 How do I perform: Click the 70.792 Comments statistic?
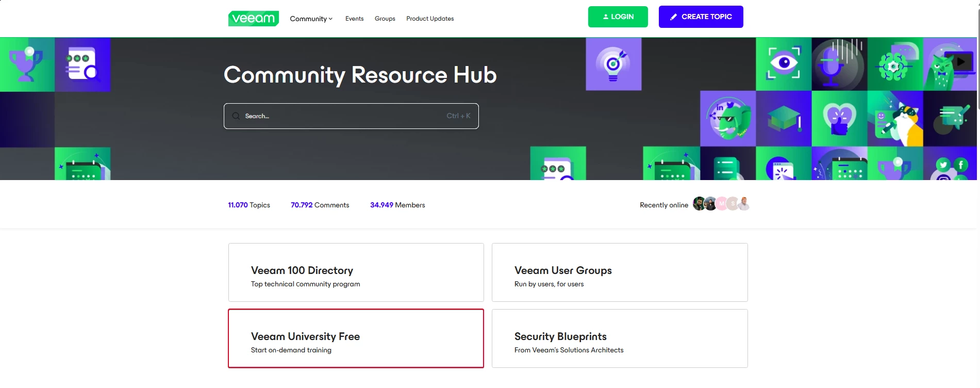[320, 205]
